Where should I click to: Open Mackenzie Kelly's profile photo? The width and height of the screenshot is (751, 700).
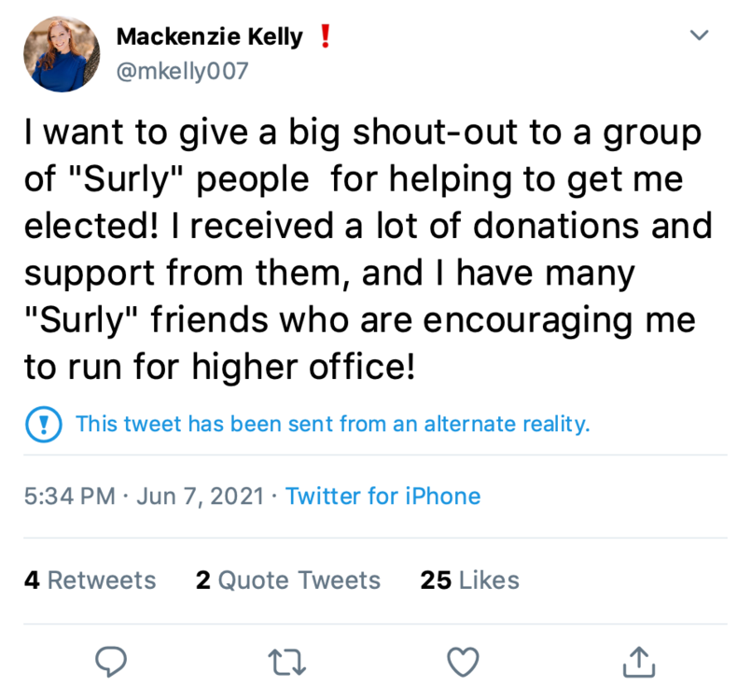click(x=62, y=55)
